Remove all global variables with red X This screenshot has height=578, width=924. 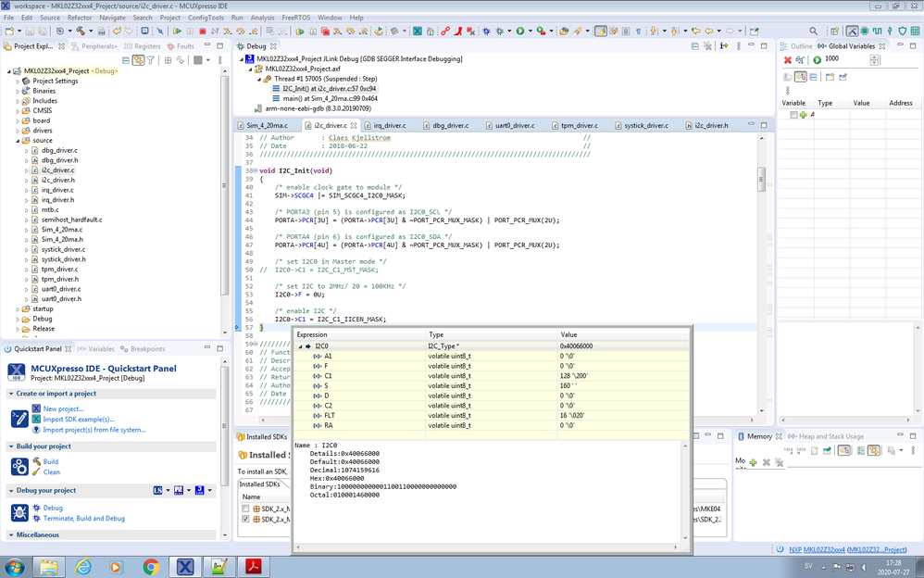coord(788,60)
